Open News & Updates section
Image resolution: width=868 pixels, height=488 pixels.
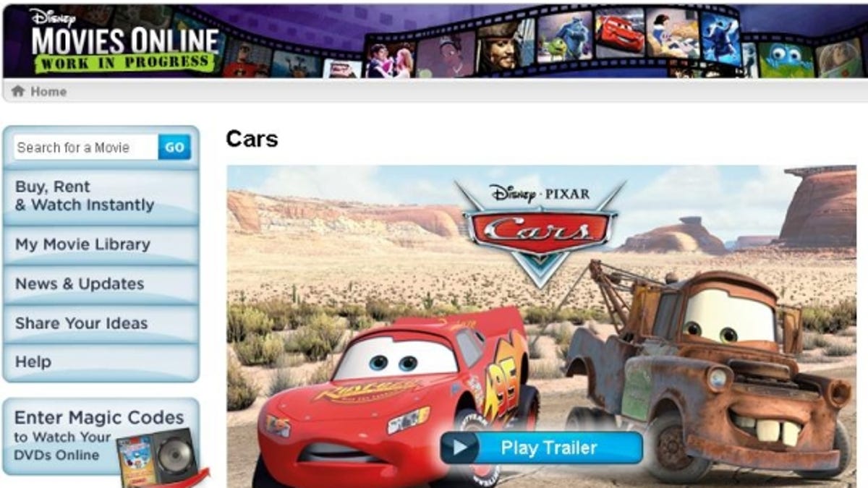tap(101, 283)
